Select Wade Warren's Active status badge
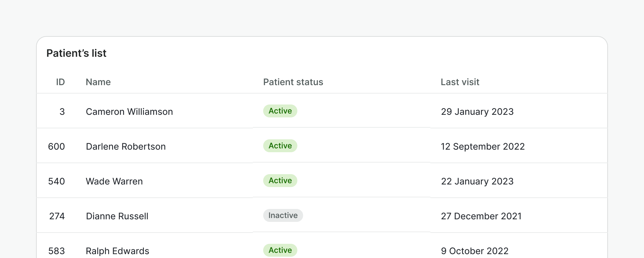644x258 pixels. click(280, 181)
